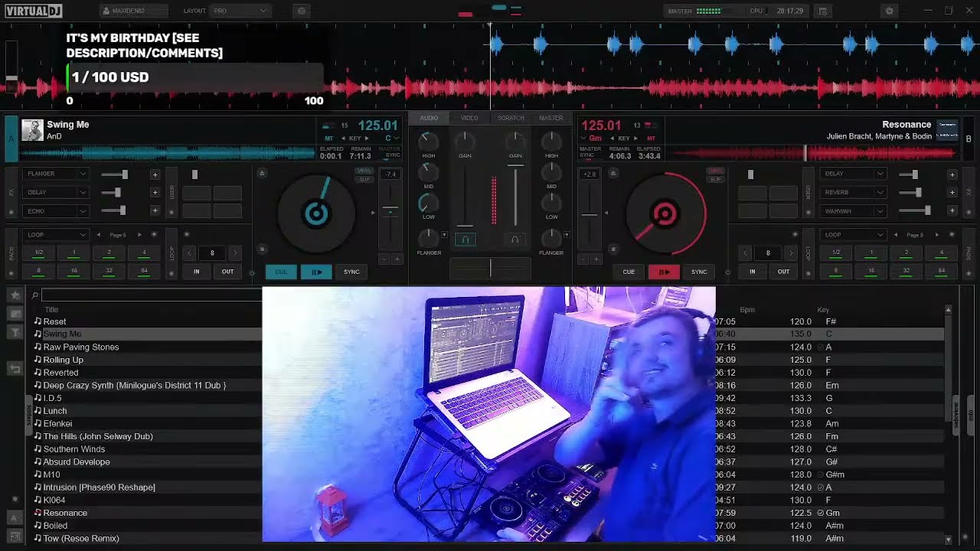Open the left deck DELAY effect dropdown

[56, 192]
